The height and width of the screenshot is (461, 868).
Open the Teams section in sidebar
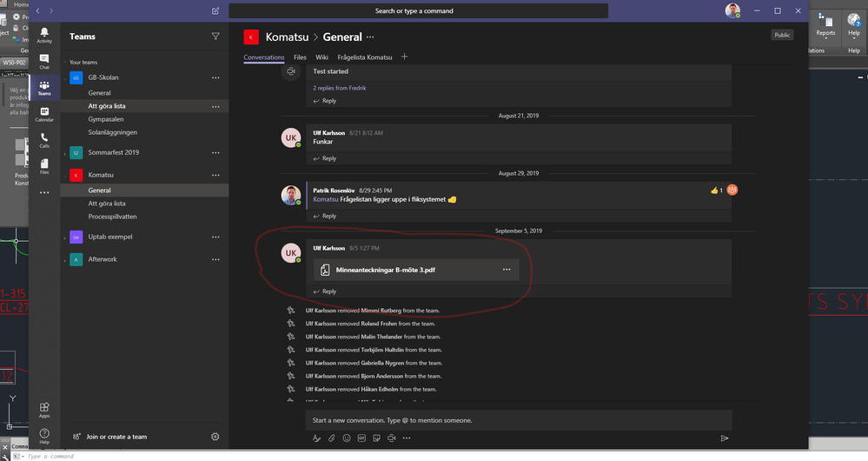pos(44,88)
